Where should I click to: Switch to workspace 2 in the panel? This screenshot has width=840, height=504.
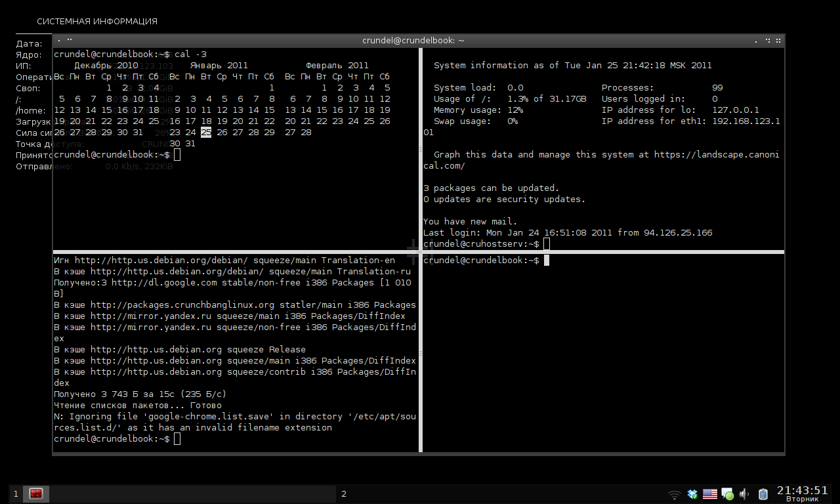click(344, 493)
